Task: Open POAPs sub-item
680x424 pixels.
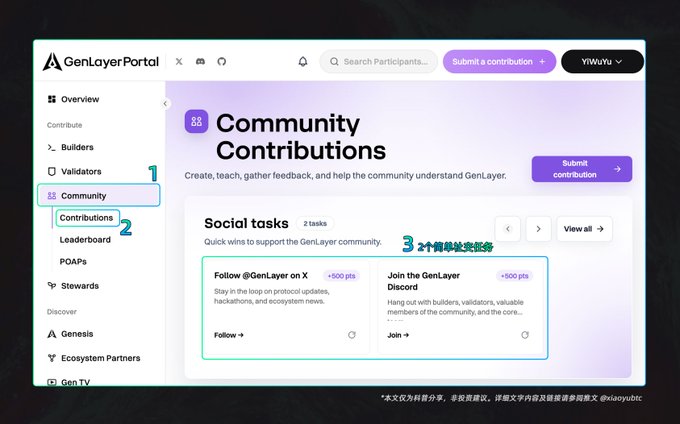Action: 73,262
